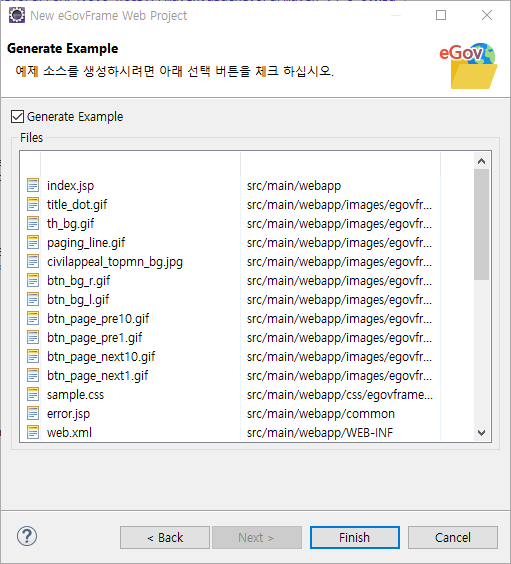The height and width of the screenshot is (564, 511).
Task: Close the New eGovFrame Web Project dialog
Action: [487, 15]
